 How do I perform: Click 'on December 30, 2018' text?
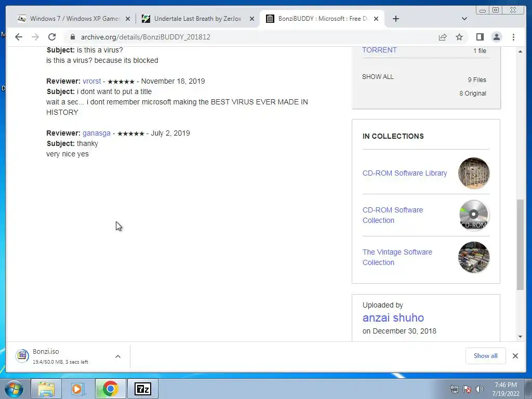400,331
